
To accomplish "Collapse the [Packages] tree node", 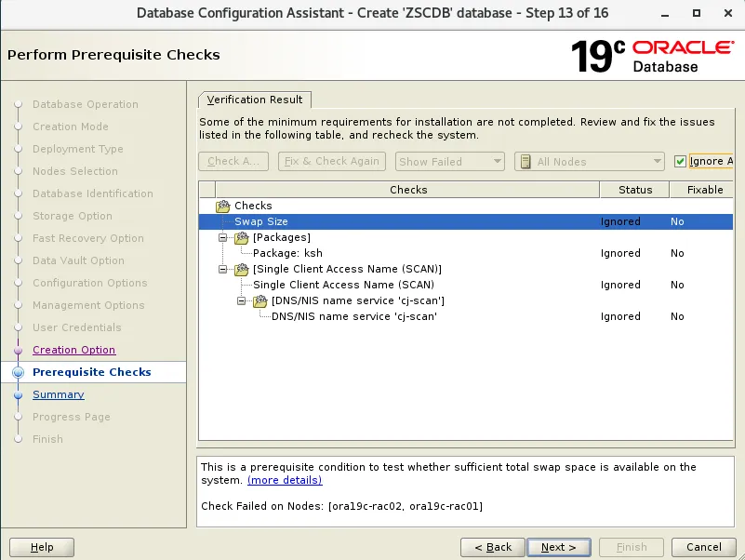I will coord(222,237).
